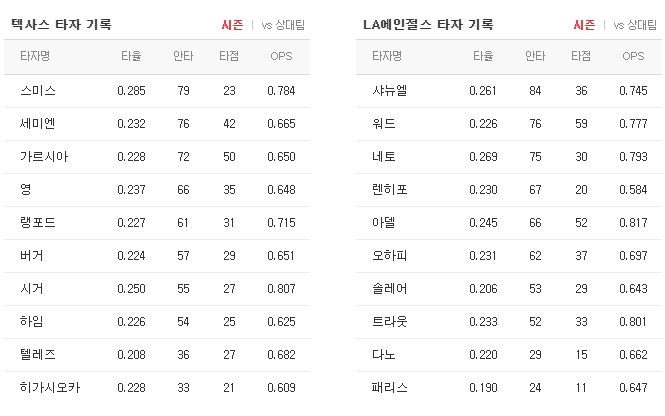This screenshot has height=416, width=665.
Task: Select batter 패리스
Action: tap(389, 388)
